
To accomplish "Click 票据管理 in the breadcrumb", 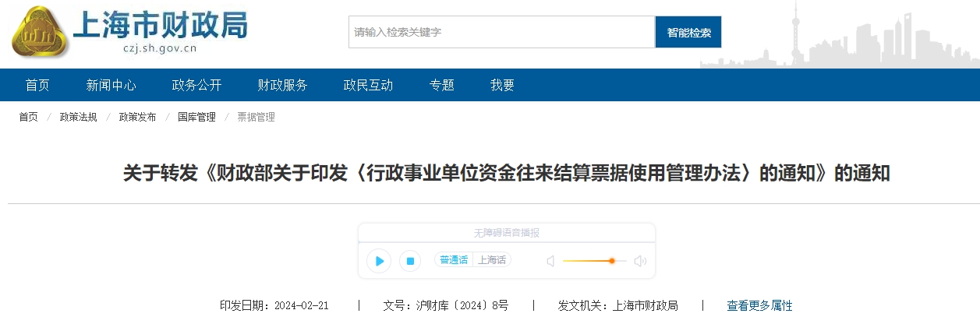I will point(256,117).
